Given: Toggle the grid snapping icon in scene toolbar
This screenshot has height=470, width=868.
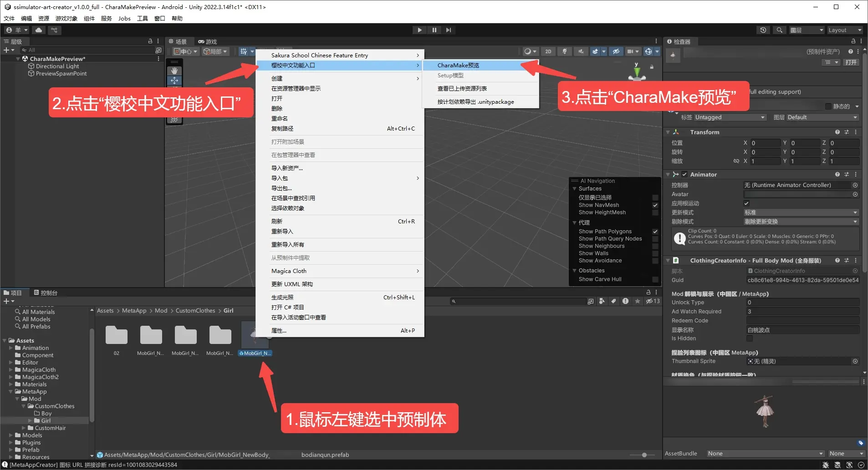Looking at the screenshot, I should point(244,51).
